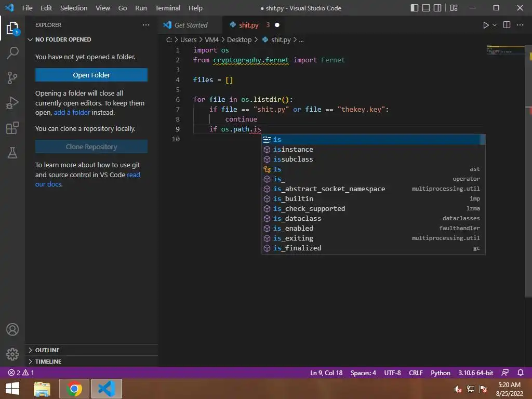
Task: Open Explorer Views and More Actions ellipsis
Action: (146, 25)
